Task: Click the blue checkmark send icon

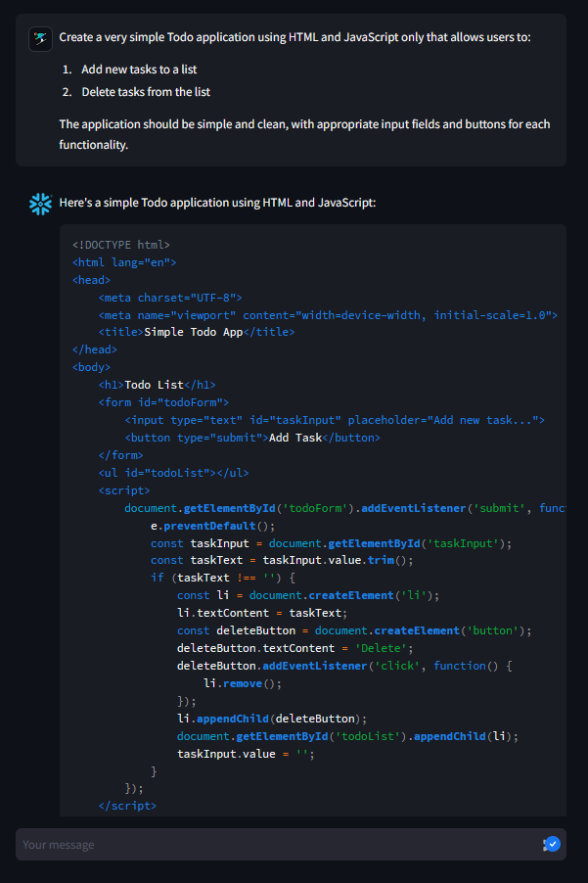Action: (x=552, y=844)
